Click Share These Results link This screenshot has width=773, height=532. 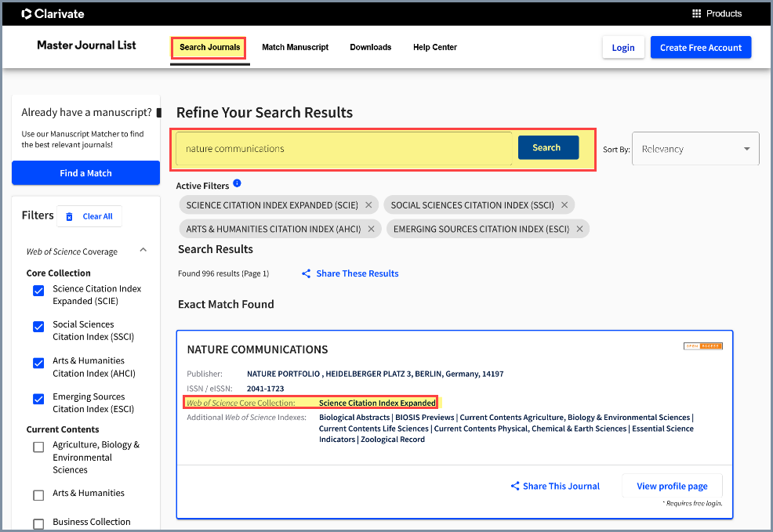350,273
